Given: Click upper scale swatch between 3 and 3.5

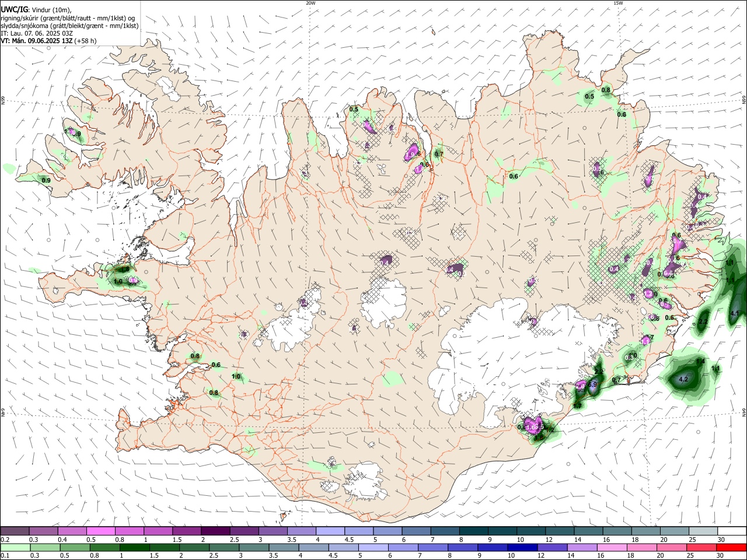Looking at the screenshot, I should coord(273,531).
